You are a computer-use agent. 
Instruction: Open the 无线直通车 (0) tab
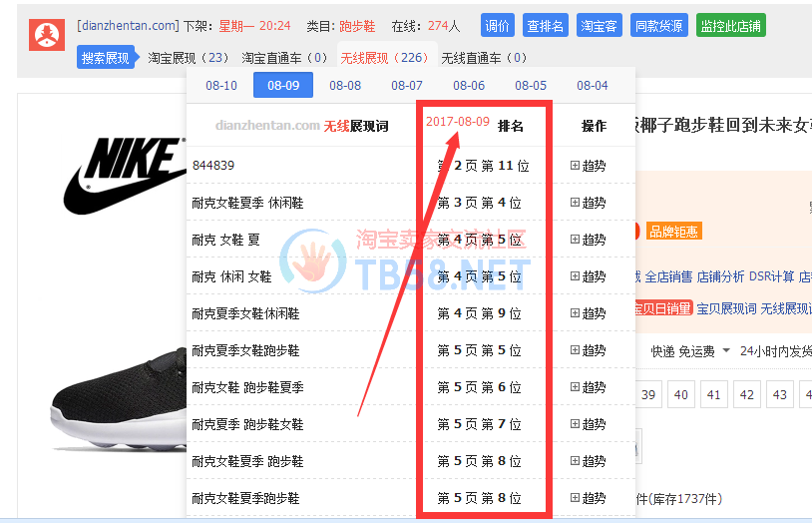(x=484, y=58)
